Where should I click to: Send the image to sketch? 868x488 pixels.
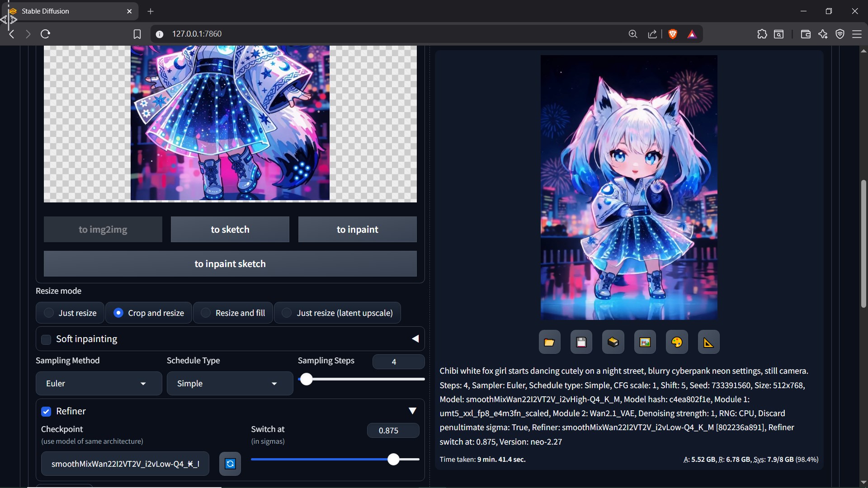[x=230, y=230]
